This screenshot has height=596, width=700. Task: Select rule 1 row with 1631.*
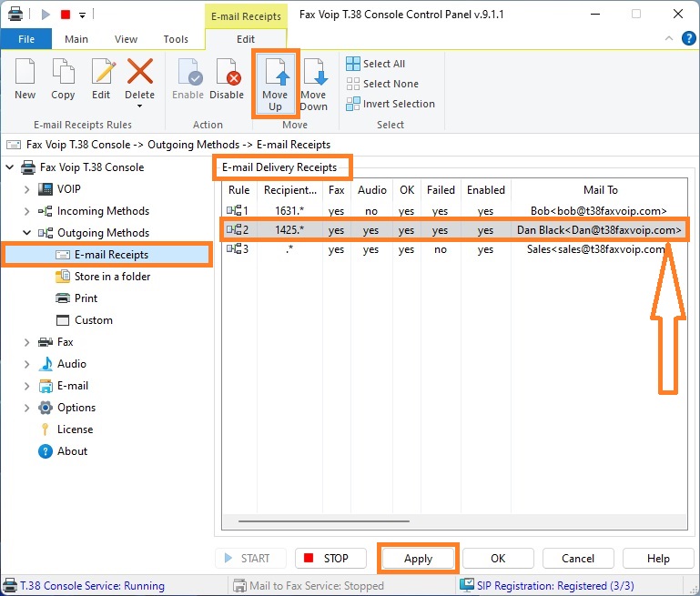[454, 210]
